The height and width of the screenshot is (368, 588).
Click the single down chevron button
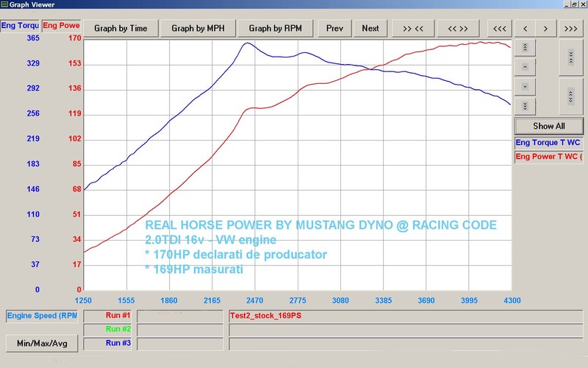[x=525, y=87]
